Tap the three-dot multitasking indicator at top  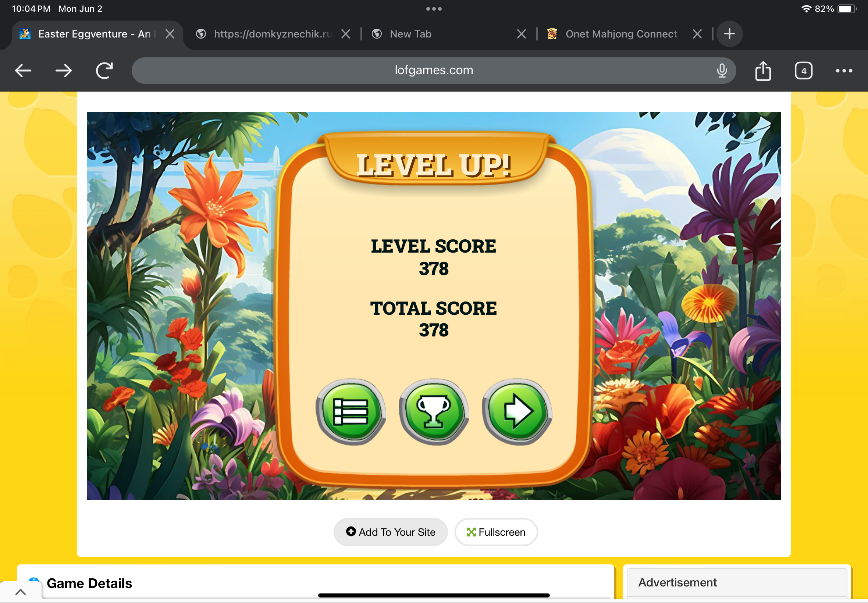[434, 9]
